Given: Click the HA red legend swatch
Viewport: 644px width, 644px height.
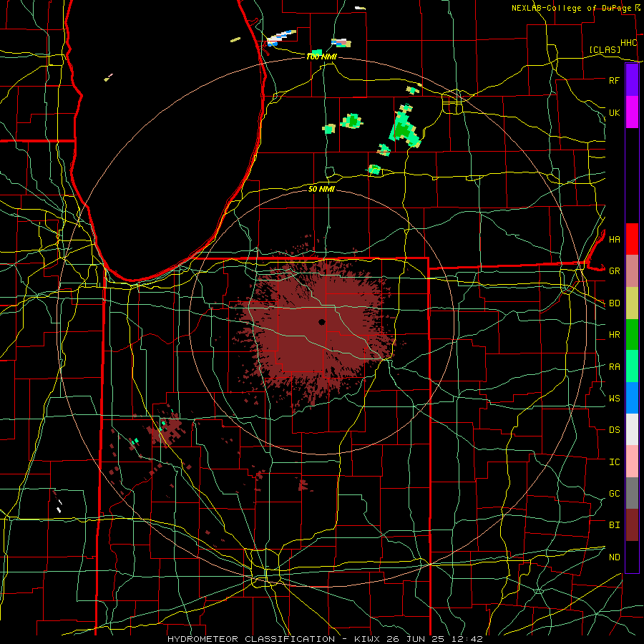Looking at the screenshot, I should pos(632,239).
